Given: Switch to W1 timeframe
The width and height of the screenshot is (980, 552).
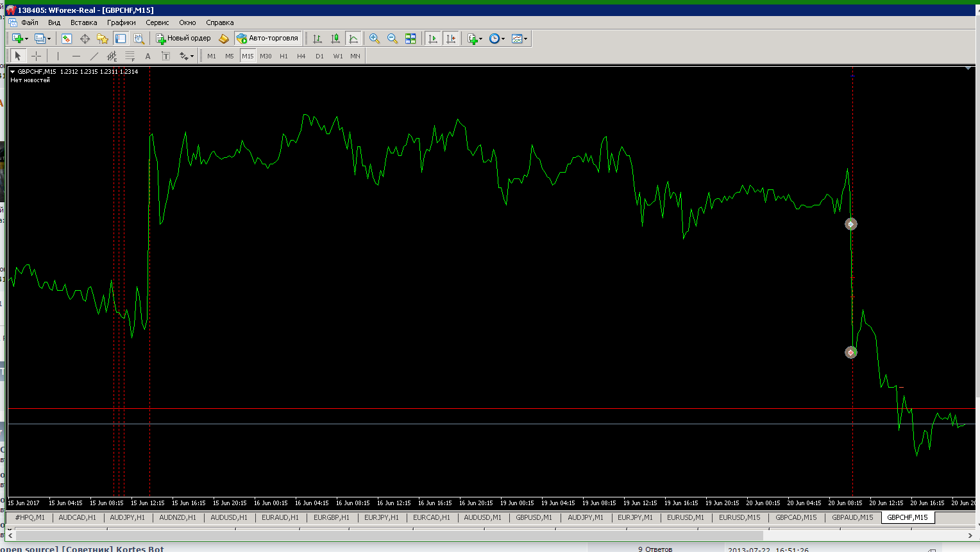Looking at the screenshot, I should (x=338, y=56).
